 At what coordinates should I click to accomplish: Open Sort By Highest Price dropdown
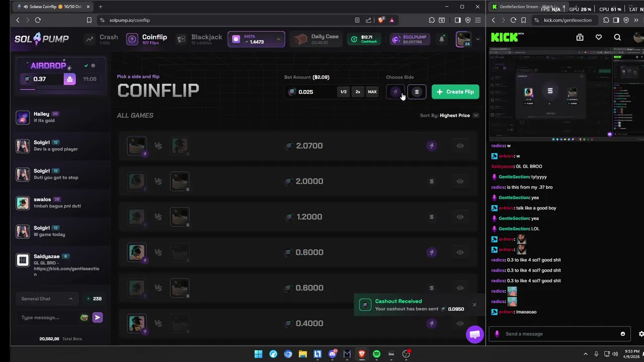pyautogui.click(x=449, y=116)
